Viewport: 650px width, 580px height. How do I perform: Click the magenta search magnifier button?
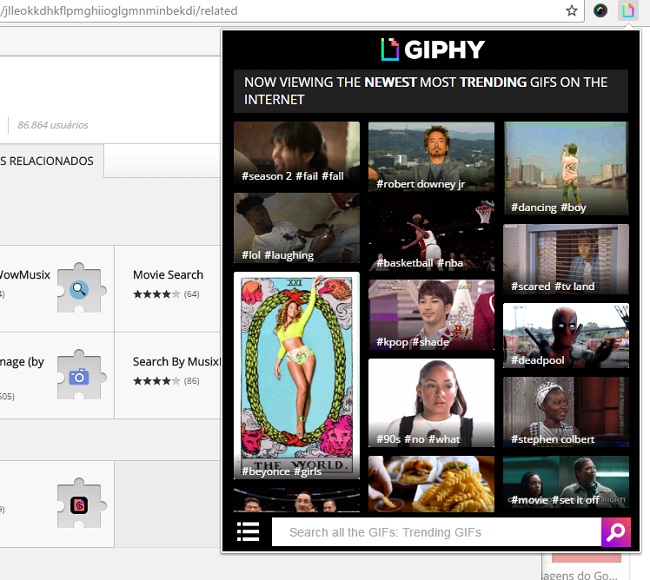616,532
